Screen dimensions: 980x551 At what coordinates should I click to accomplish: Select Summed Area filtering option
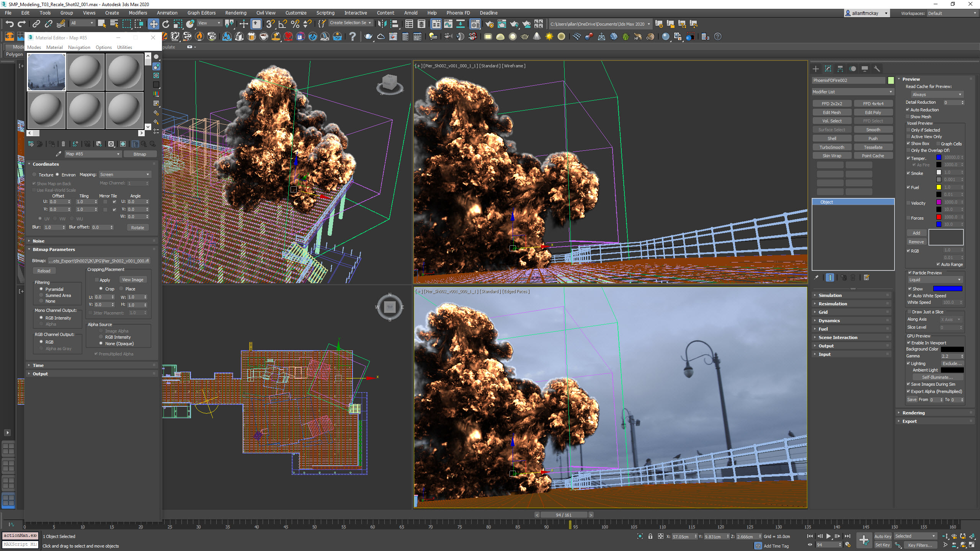pos(41,295)
